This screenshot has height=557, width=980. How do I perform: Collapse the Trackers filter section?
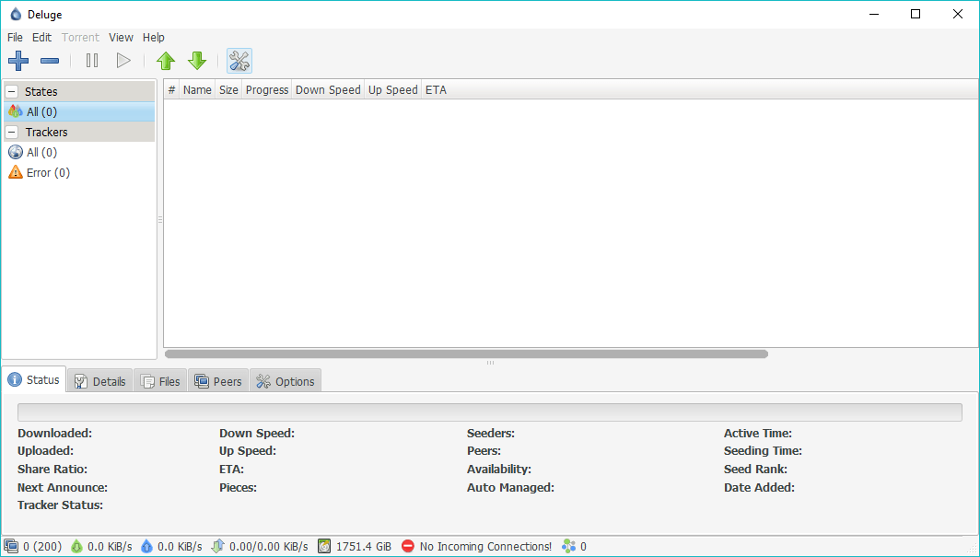[12, 133]
